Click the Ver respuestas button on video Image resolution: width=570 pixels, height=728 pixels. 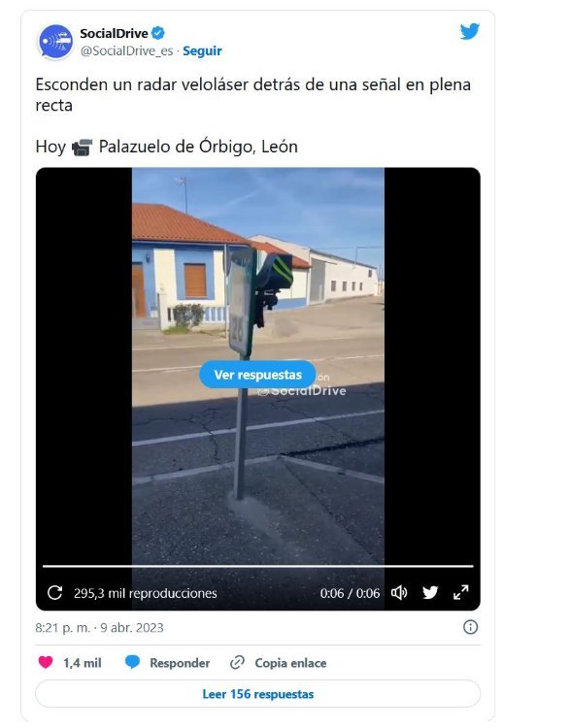click(258, 375)
